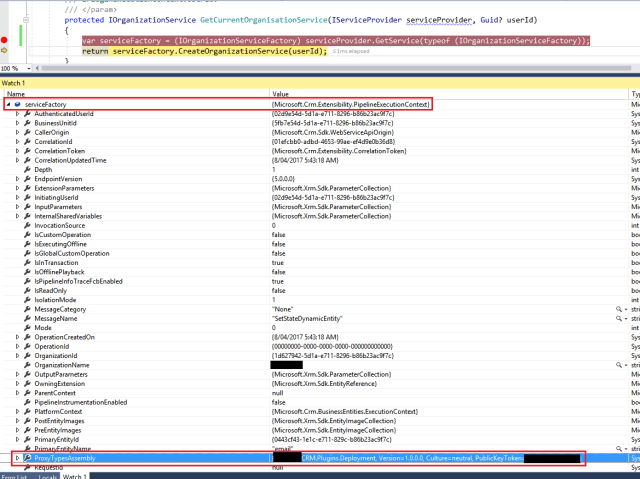Click the Value column header
This screenshot has width=640, height=479.
tap(281, 93)
